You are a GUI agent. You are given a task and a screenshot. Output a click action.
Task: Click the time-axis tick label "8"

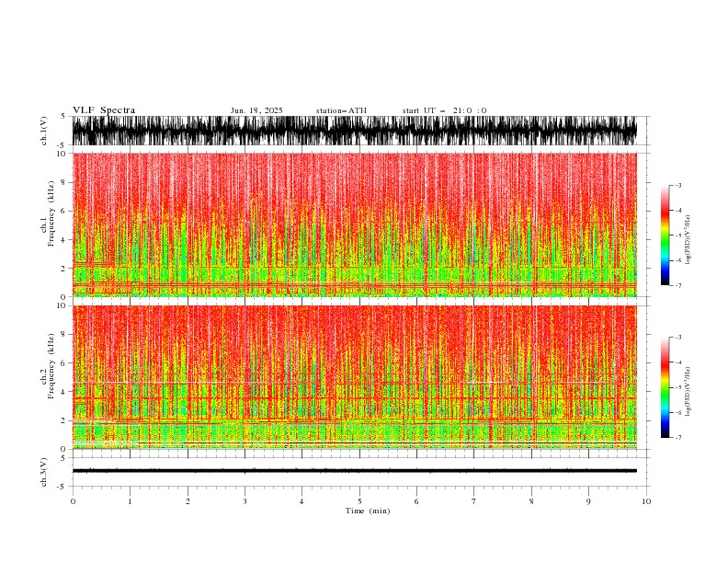[x=531, y=501]
